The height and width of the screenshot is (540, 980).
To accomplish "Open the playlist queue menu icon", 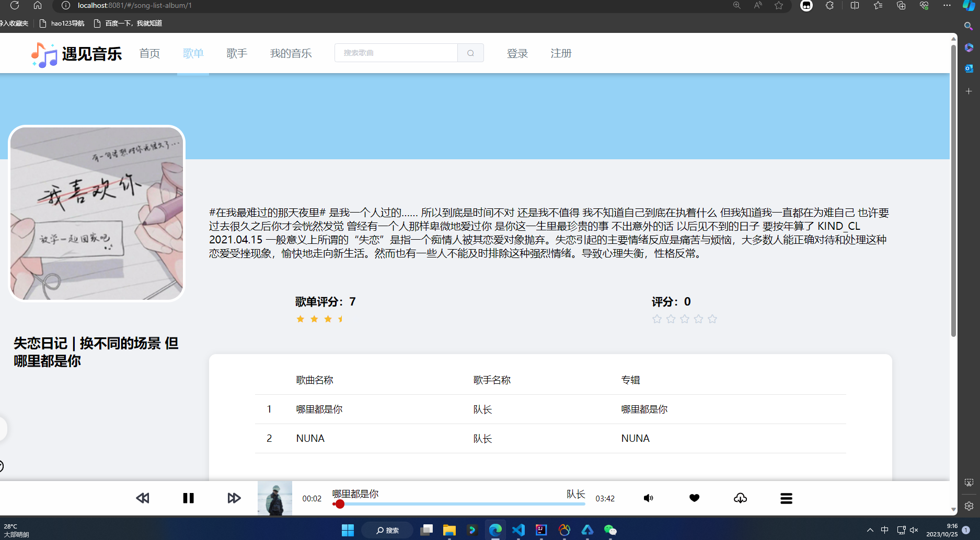I will point(786,498).
